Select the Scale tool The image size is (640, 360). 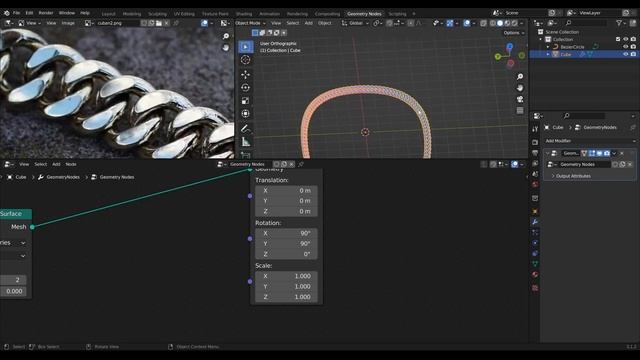coord(245,100)
